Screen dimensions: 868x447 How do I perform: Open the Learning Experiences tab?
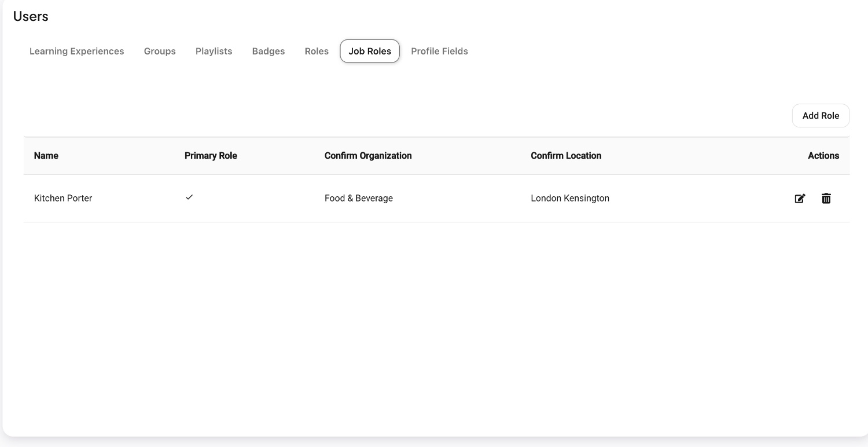77,51
